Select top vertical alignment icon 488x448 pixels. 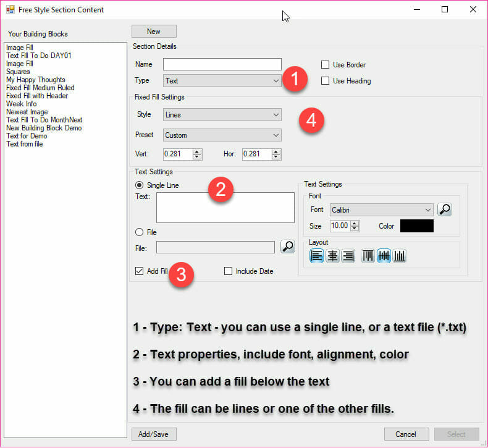click(x=368, y=256)
